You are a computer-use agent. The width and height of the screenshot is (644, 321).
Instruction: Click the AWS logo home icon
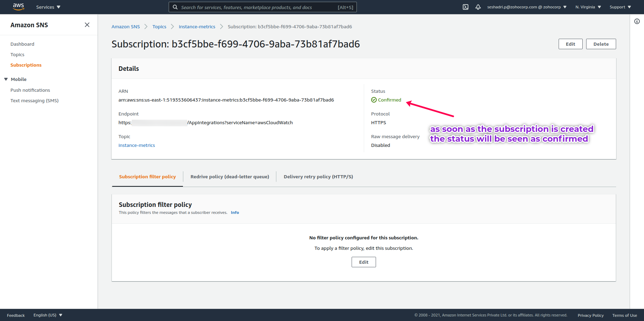(18, 7)
